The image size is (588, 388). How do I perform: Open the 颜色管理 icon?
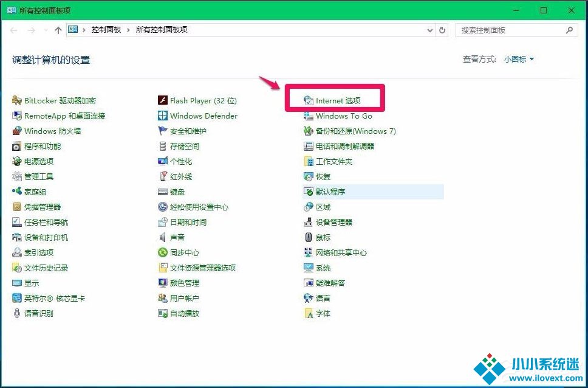[162, 283]
